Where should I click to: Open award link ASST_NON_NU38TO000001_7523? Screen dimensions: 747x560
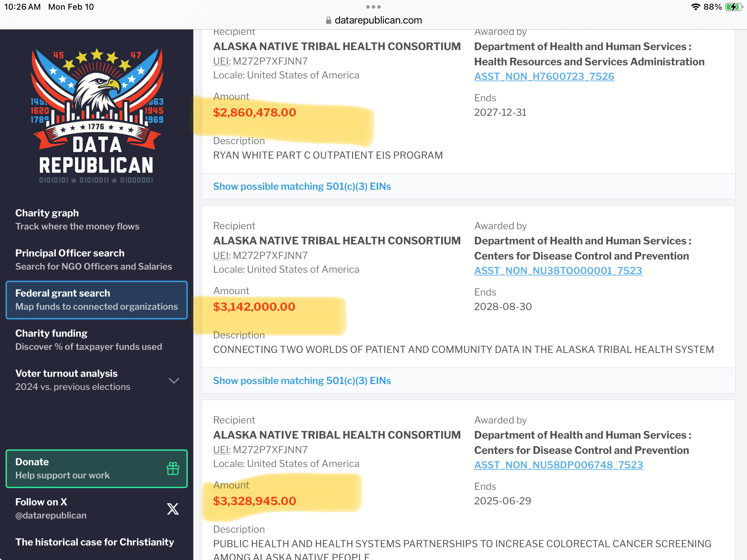point(558,271)
